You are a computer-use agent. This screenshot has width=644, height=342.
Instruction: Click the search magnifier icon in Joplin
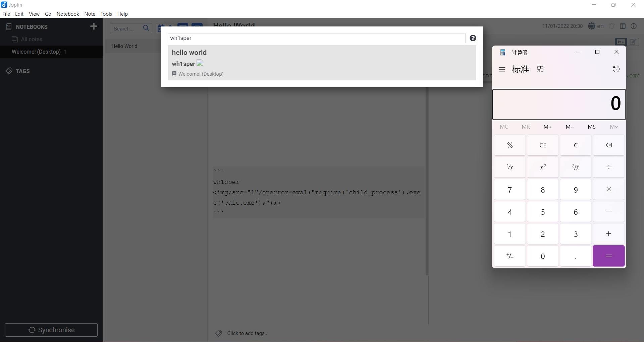click(x=146, y=28)
